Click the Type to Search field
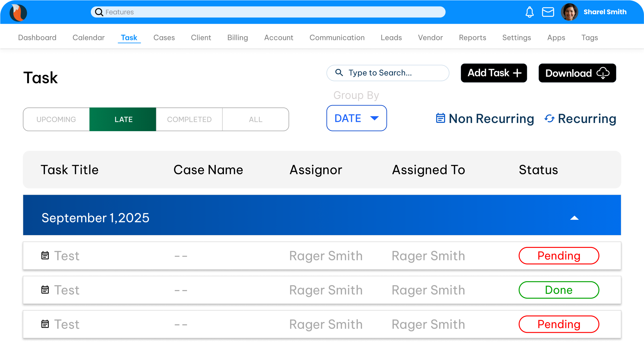 tap(388, 73)
